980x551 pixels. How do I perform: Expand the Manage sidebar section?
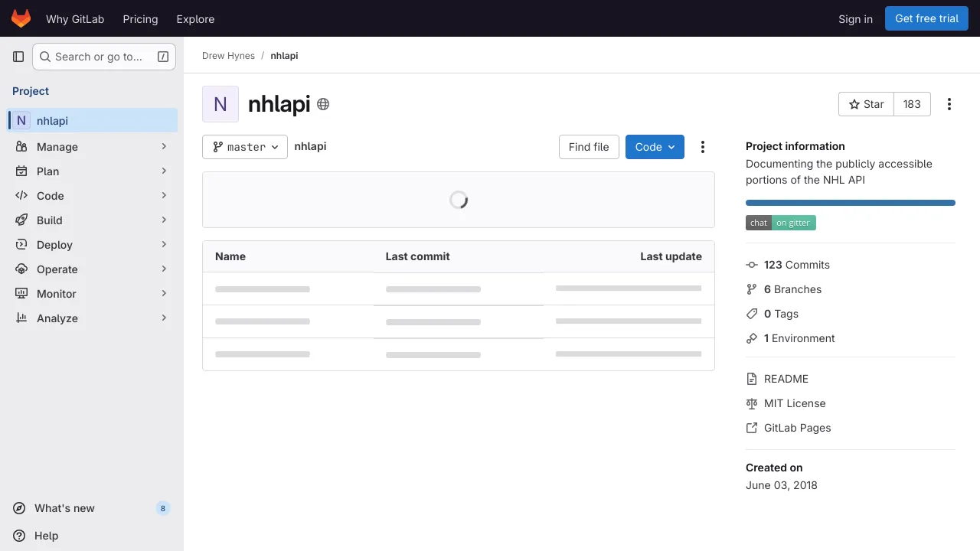coord(92,147)
